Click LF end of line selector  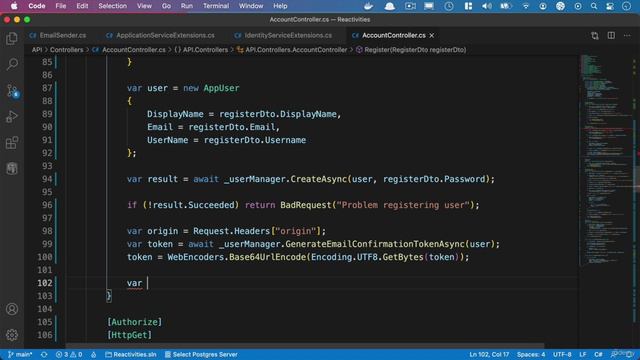pos(582,354)
